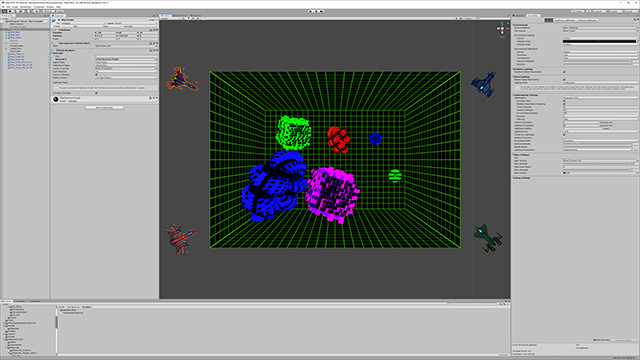
Task: Open the Layout dropdown at top right
Action: point(631,11)
